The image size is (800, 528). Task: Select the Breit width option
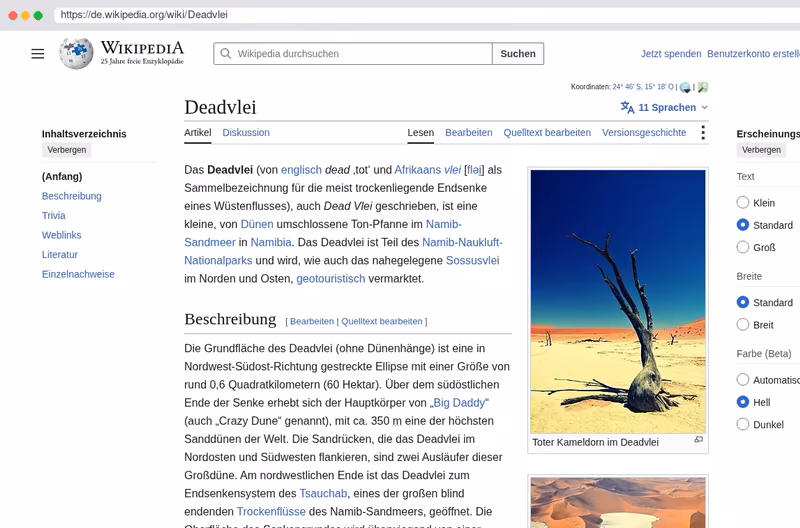743,325
